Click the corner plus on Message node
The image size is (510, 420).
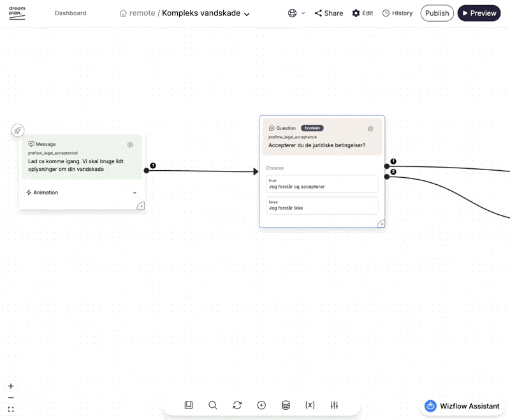(x=141, y=206)
